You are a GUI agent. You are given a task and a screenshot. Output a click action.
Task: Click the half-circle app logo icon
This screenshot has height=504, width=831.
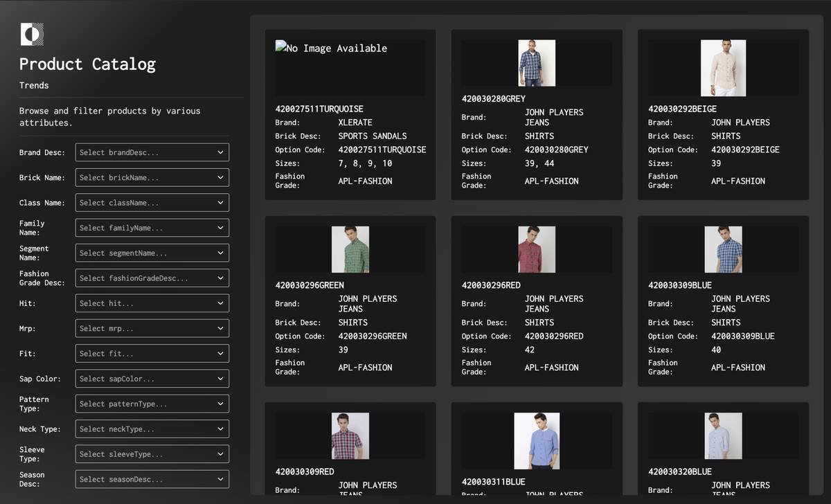click(x=32, y=34)
